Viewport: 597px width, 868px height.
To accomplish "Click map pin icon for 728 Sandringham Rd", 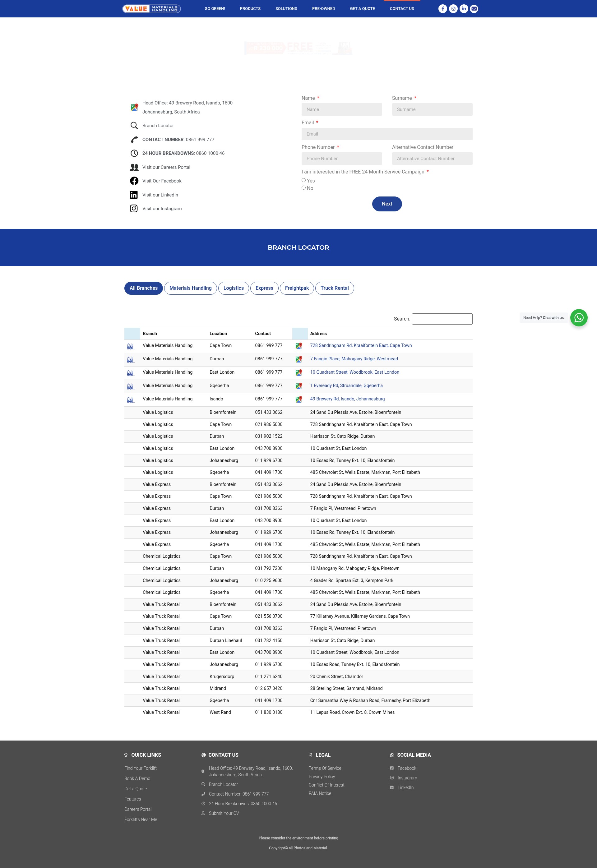I will tap(298, 346).
